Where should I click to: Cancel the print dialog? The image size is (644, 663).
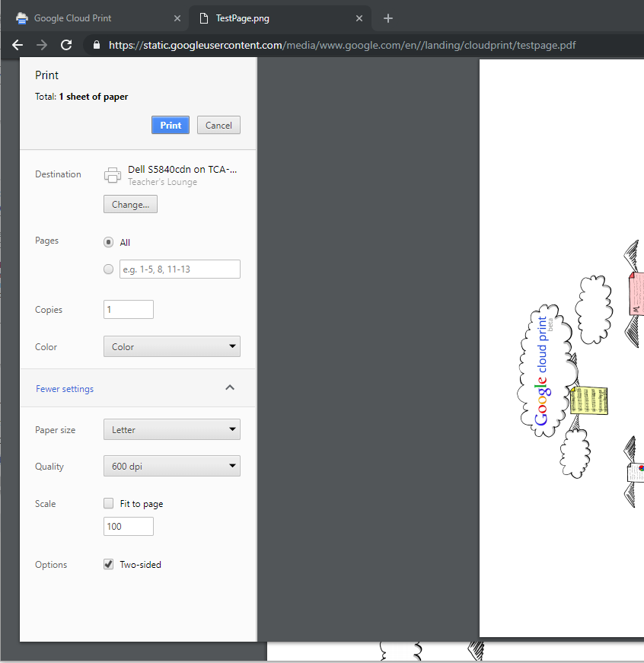(218, 125)
